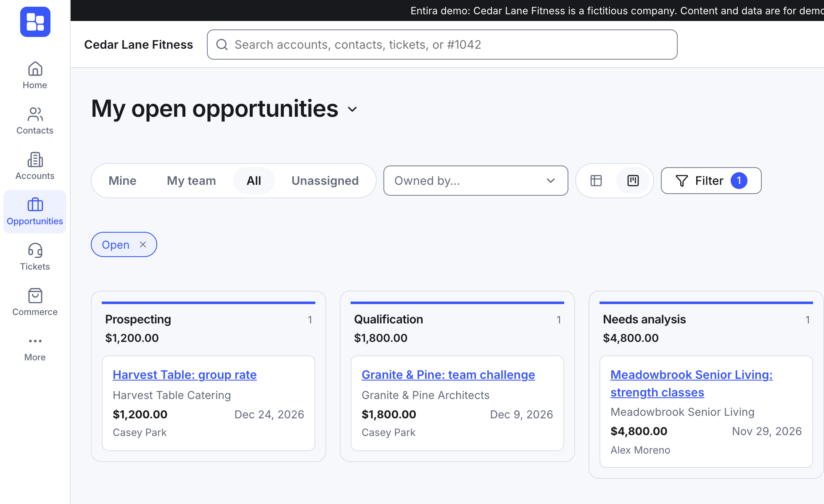Image resolution: width=824 pixels, height=504 pixels.
Task: Show More sidebar options
Action: [x=35, y=349]
